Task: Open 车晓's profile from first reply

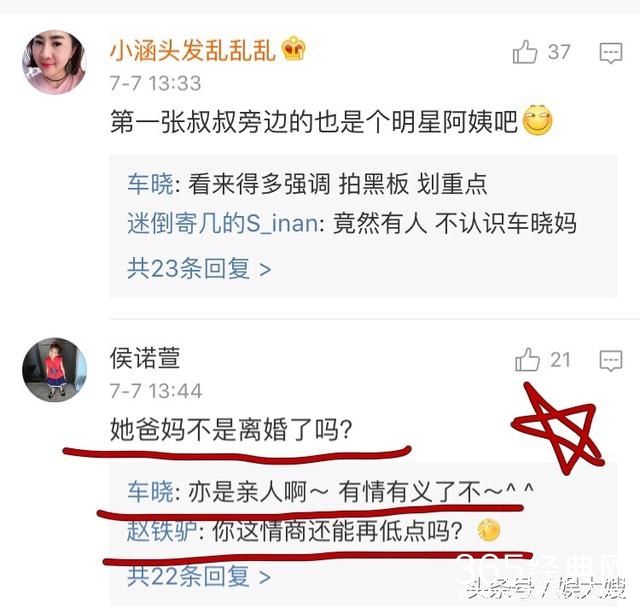Action: 150,184
